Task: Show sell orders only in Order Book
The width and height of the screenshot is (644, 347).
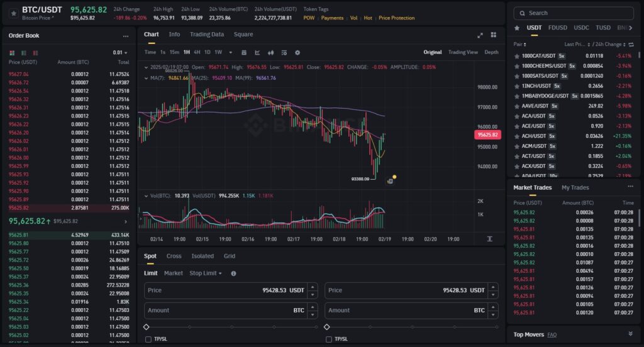Action: pyautogui.click(x=35, y=53)
